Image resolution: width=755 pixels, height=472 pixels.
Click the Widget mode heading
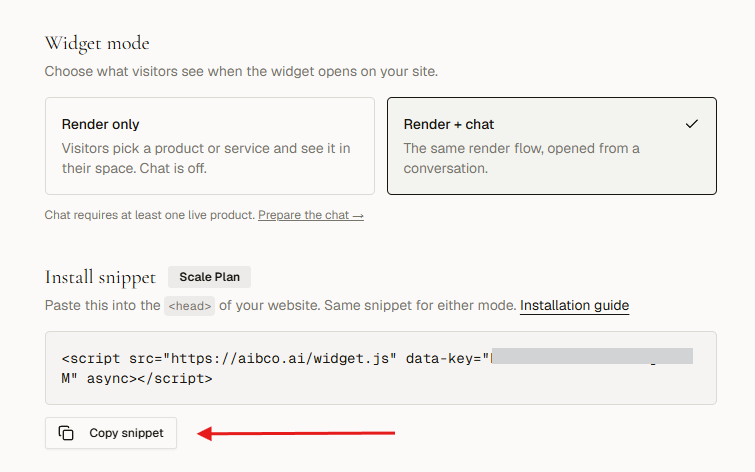97,43
